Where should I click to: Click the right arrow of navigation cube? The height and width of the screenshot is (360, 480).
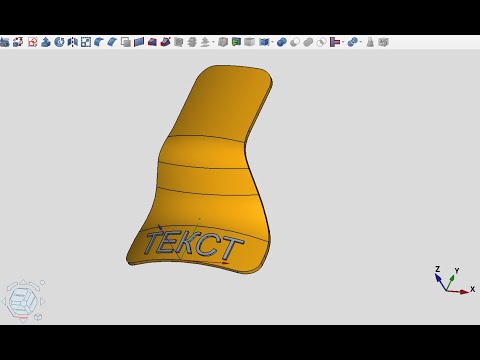(42, 302)
